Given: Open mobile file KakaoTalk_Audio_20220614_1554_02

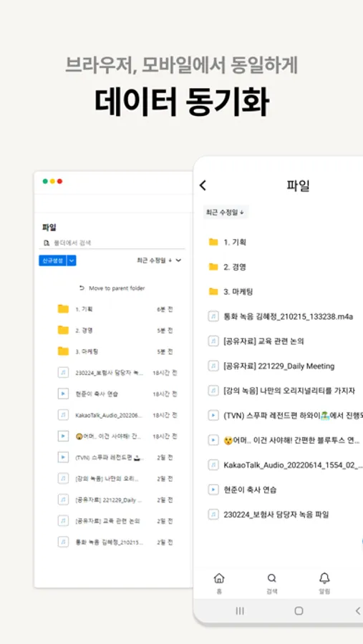Looking at the screenshot, I should [x=284, y=465].
